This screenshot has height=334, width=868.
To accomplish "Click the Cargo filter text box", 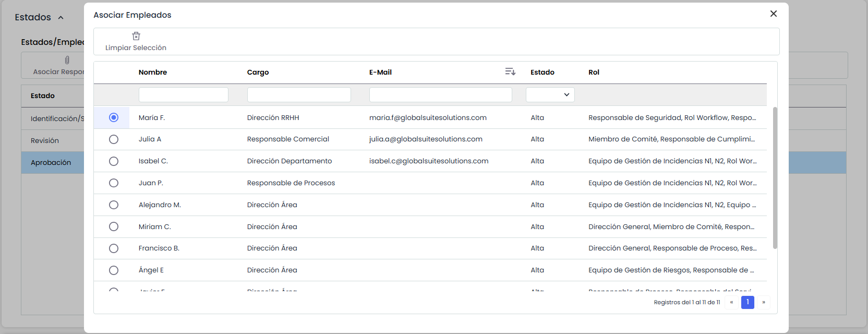I will (x=298, y=95).
